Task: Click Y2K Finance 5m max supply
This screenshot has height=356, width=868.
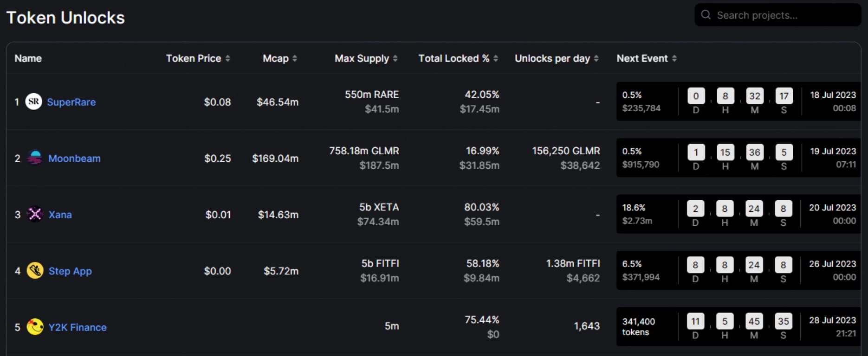Action: click(392, 326)
